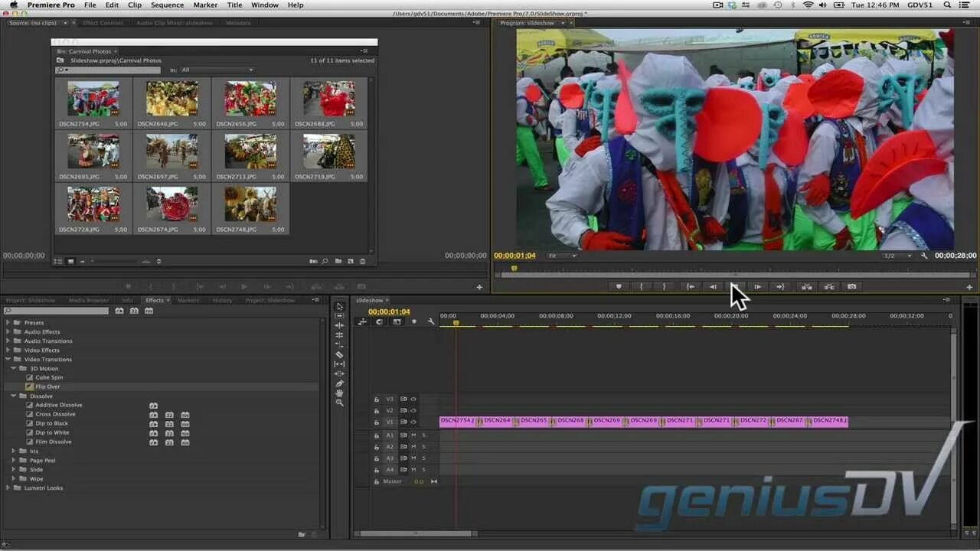
Task: Toggle track output visibility on V2
Action: 413,410
